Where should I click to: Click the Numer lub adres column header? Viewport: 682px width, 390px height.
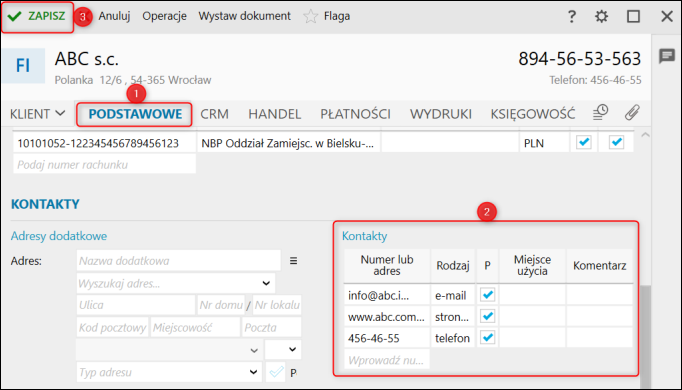tap(387, 265)
